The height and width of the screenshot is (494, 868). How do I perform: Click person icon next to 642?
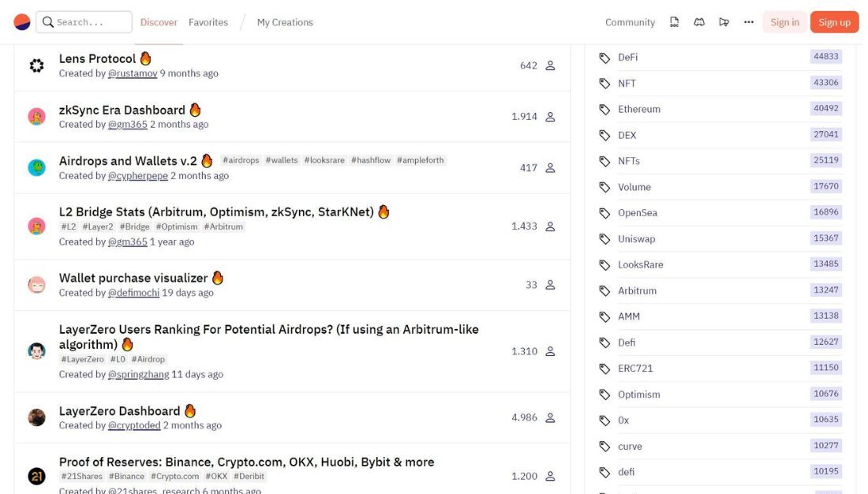point(550,65)
